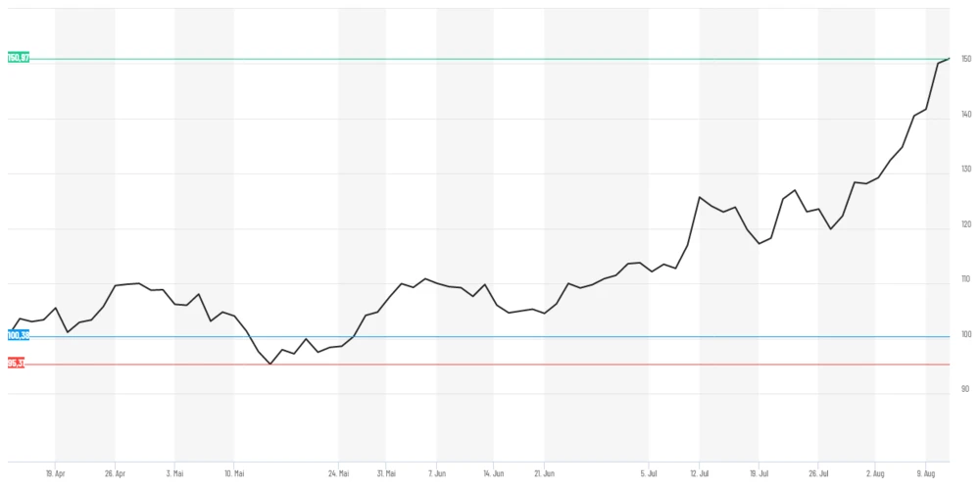The height and width of the screenshot is (490, 980).
Task: Select the "12. Jul" date label
Action: [x=699, y=471]
